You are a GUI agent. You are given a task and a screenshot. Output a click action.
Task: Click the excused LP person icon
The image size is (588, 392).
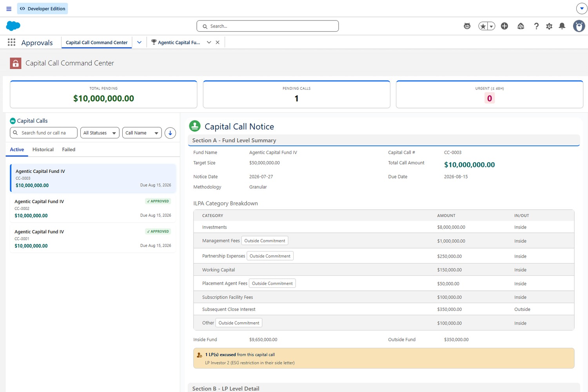200,355
